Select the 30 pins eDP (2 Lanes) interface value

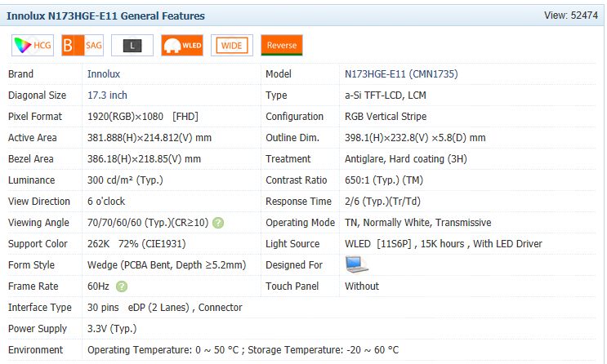(165, 308)
